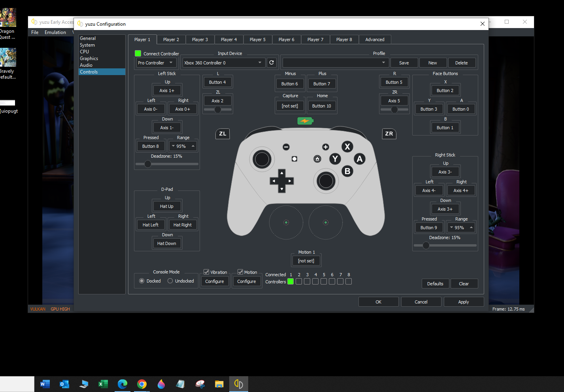Click the D-pad on the controller image

pyautogui.click(x=282, y=181)
